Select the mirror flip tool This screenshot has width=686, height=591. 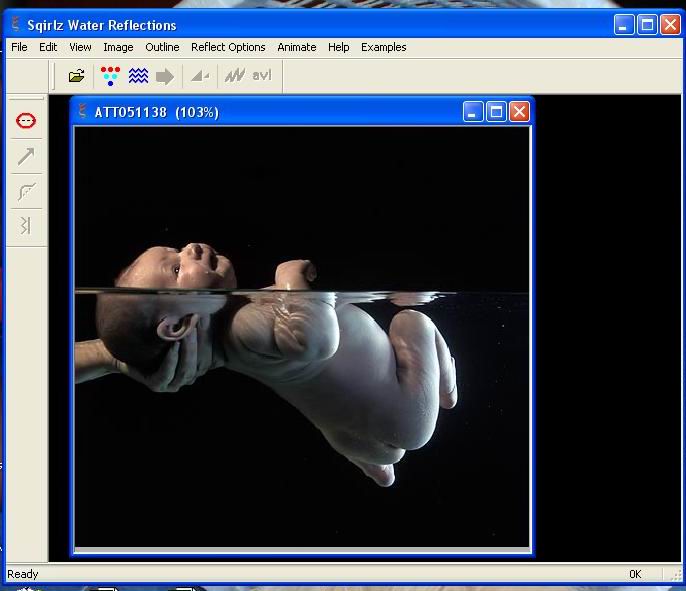coord(26,226)
